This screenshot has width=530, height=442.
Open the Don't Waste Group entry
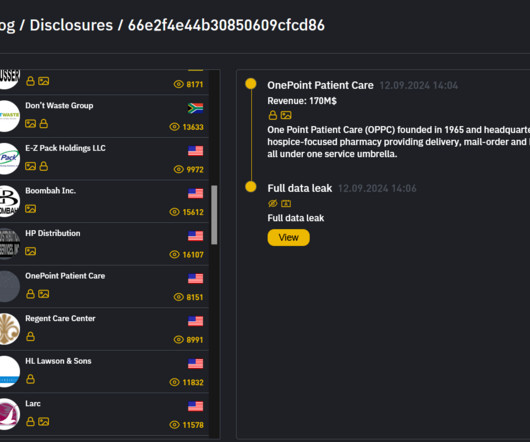pos(104,116)
